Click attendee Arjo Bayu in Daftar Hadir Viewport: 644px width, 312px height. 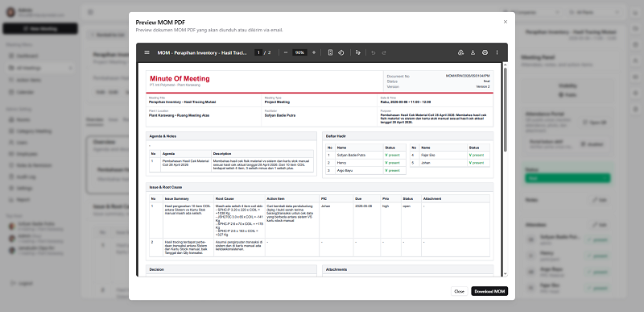click(345, 170)
